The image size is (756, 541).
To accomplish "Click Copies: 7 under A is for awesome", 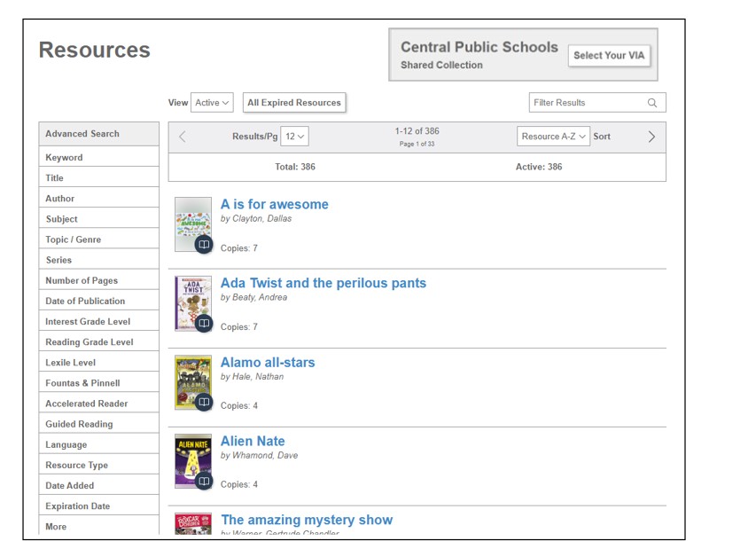I will click(239, 248).
